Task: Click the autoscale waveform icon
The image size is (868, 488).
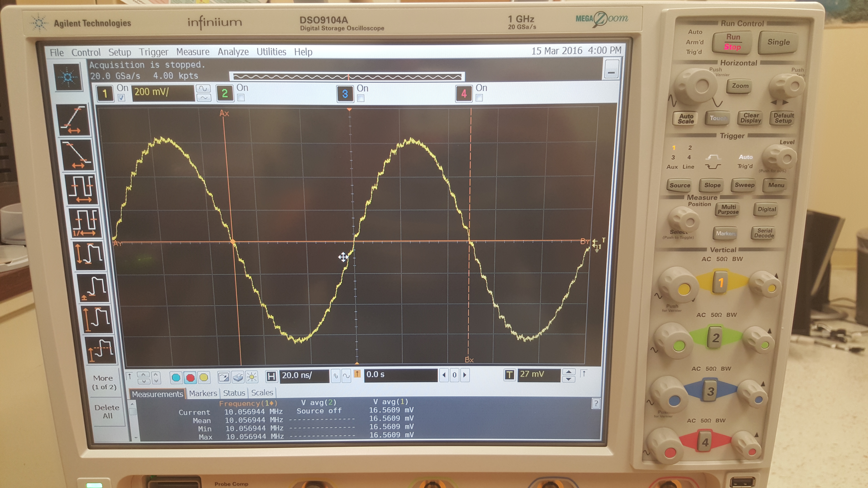Action: point(224,377)
